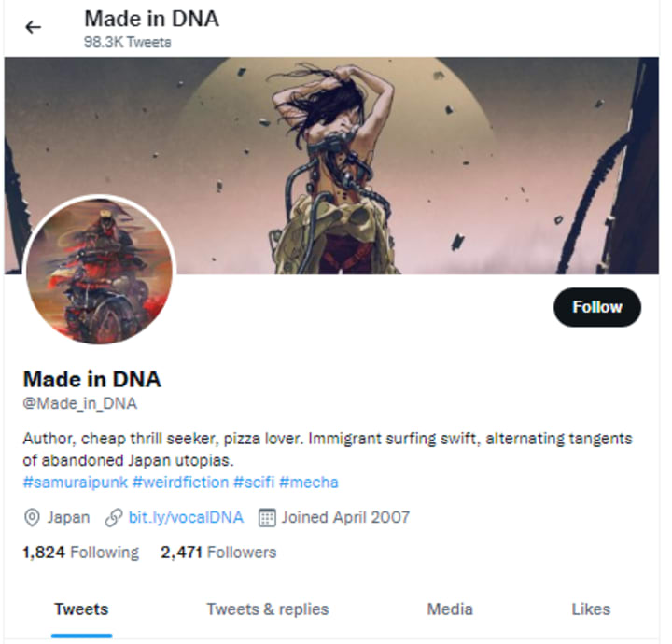This screenshot has width=672, height=644.
Task: Switch to the Likes tab
Action: coord(591,609)
